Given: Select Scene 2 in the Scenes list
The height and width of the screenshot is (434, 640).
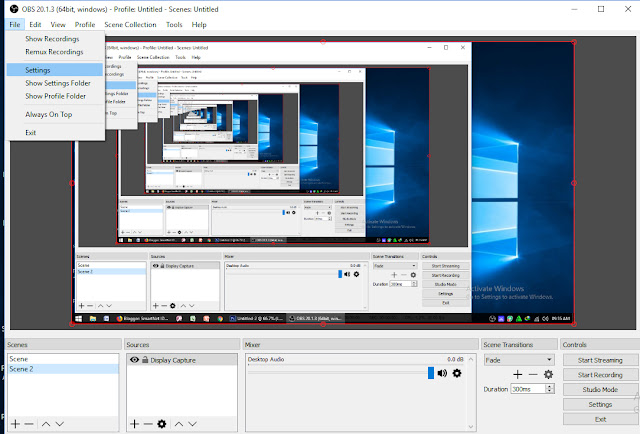Looking at the screenshot, I should click(63, 369).
